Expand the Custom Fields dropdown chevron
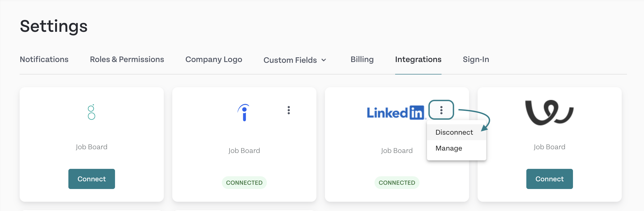The height and width of the screenshot is (211, 644). tap(324, 60)
